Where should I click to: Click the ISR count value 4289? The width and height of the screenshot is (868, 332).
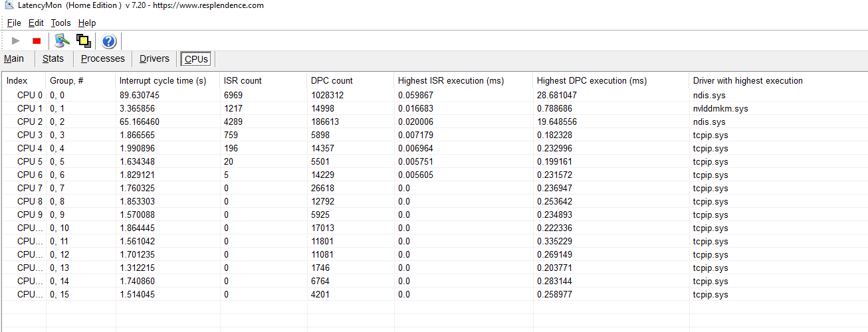[233, 122]
